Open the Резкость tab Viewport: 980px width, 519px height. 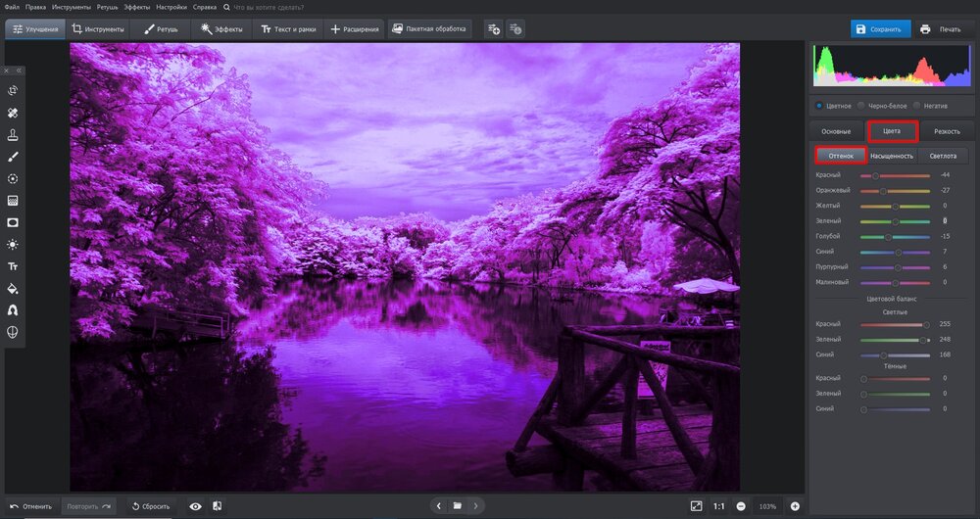click(946, 130)
